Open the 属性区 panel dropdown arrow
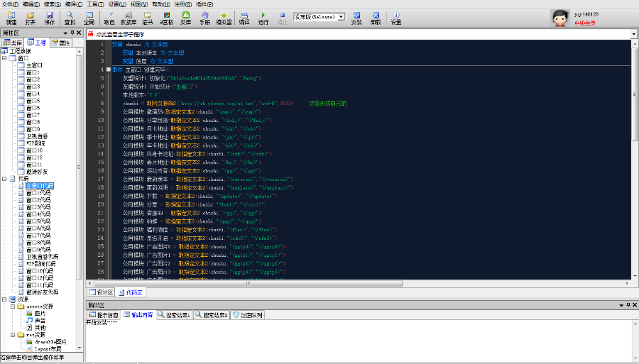The image size is (639, 364). 65,33
